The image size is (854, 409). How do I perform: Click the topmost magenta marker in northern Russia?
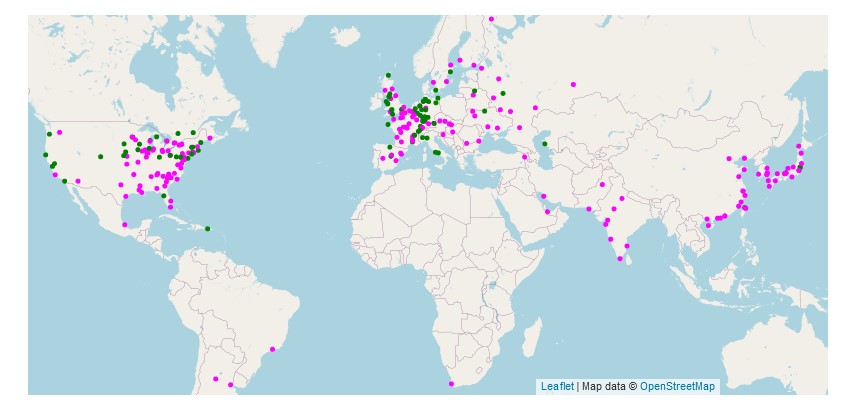[x=491, y=19]
